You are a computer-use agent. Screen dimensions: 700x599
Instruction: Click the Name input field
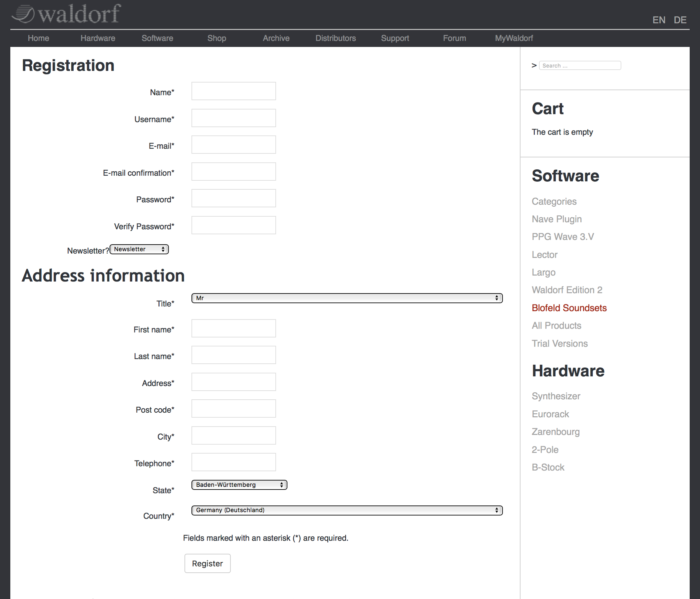pos(233,91)
